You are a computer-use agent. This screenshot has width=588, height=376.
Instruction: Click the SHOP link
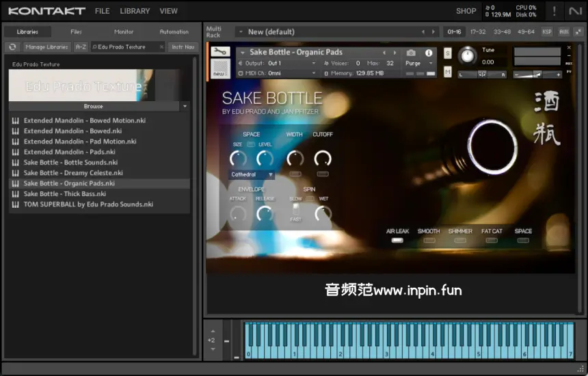click(x=466, y=11)
